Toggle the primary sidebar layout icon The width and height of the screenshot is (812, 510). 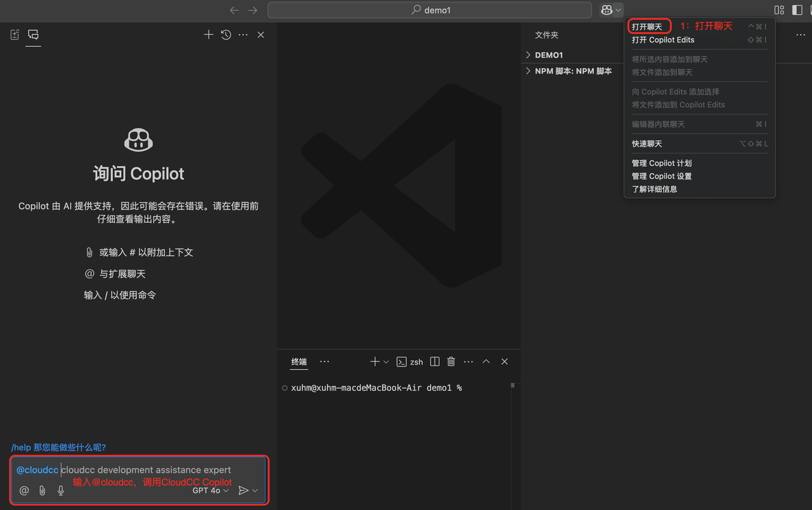coord(797,10)
